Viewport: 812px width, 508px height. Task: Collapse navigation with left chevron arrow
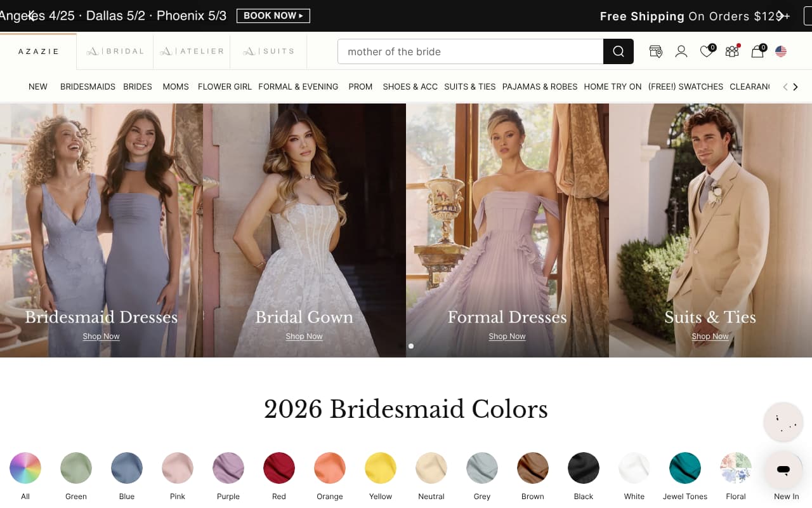click(x=785, y=87)
